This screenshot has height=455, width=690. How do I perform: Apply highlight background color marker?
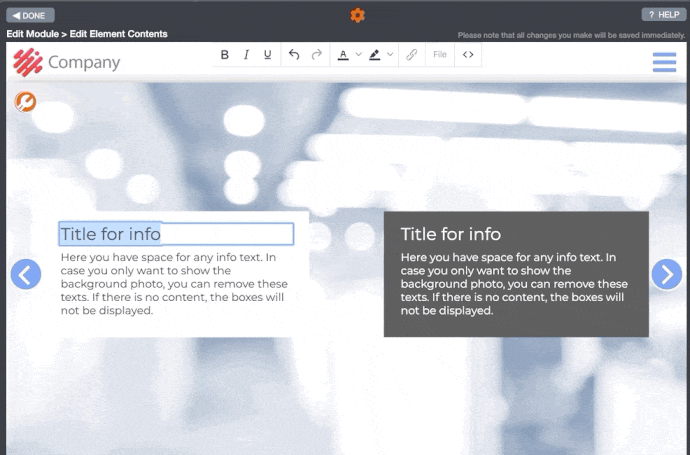[x=374, y=55]
